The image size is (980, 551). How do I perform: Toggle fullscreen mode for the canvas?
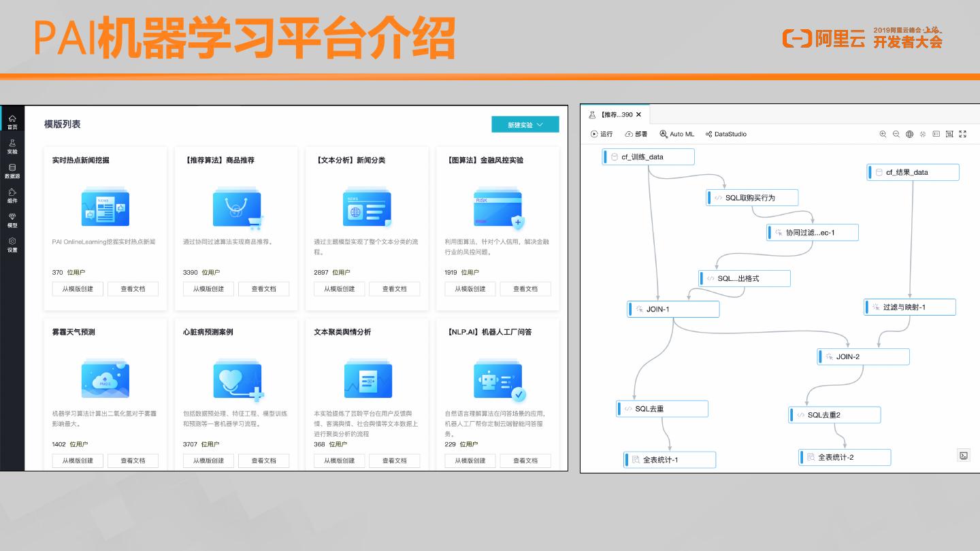click(962, 134)
